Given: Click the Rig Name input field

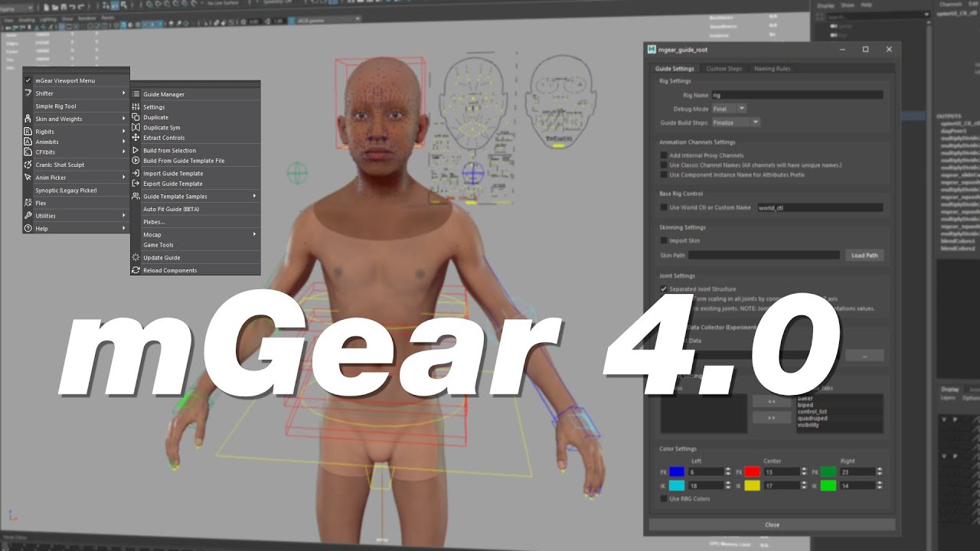Looking at the screenshot, I should pos(797,95).
